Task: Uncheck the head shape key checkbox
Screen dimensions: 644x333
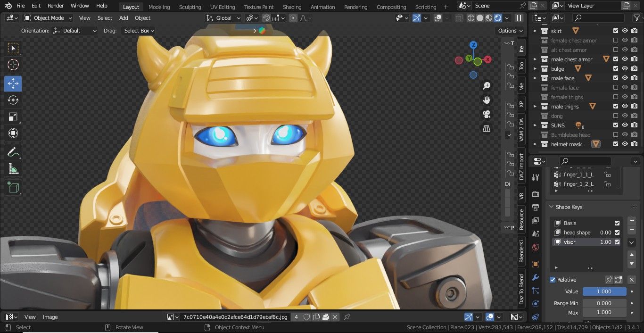Action: click(617, 233)
